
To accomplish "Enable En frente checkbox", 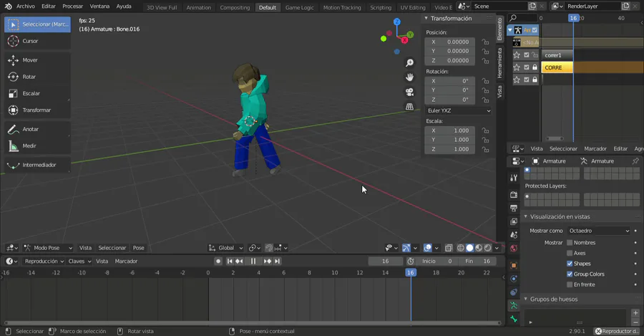I will 570,284.
